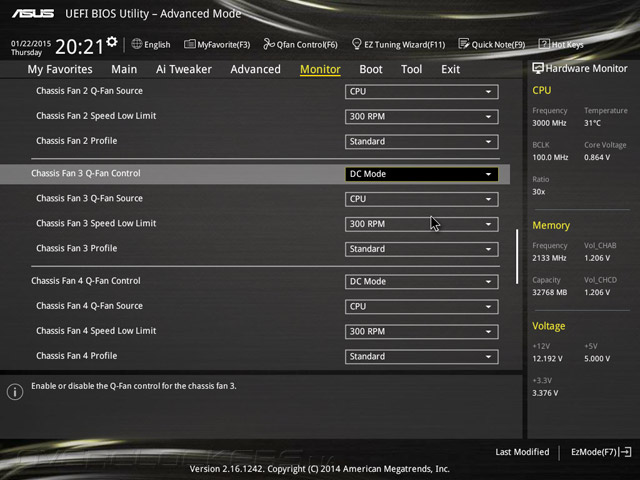Click the +12V 12.192 V reading

[x=547, y=358]
